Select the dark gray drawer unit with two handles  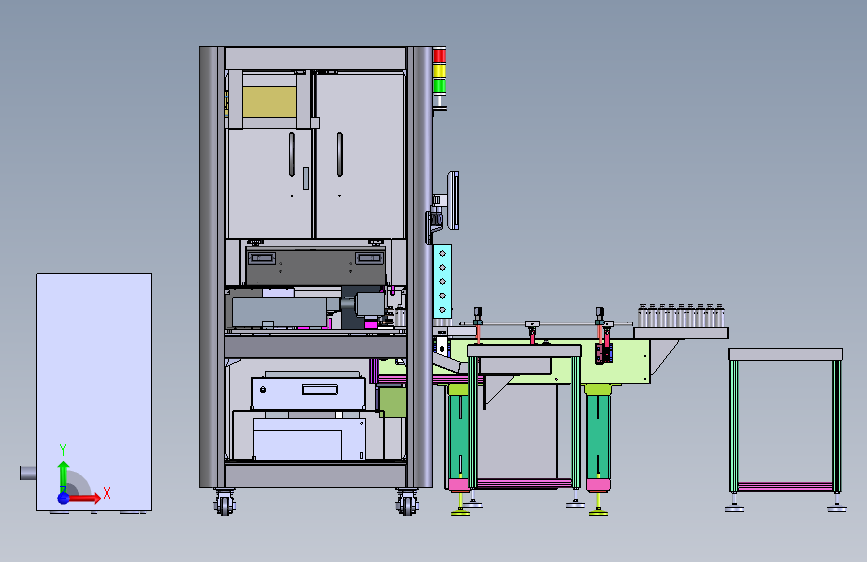pyautogui.click(x=316, y=267)
